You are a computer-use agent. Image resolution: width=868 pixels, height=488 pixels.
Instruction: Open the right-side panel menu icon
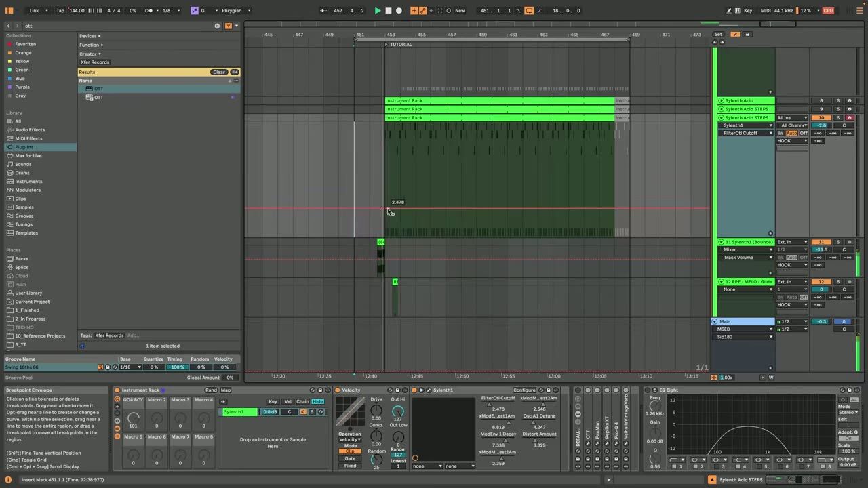coord(859,11)
